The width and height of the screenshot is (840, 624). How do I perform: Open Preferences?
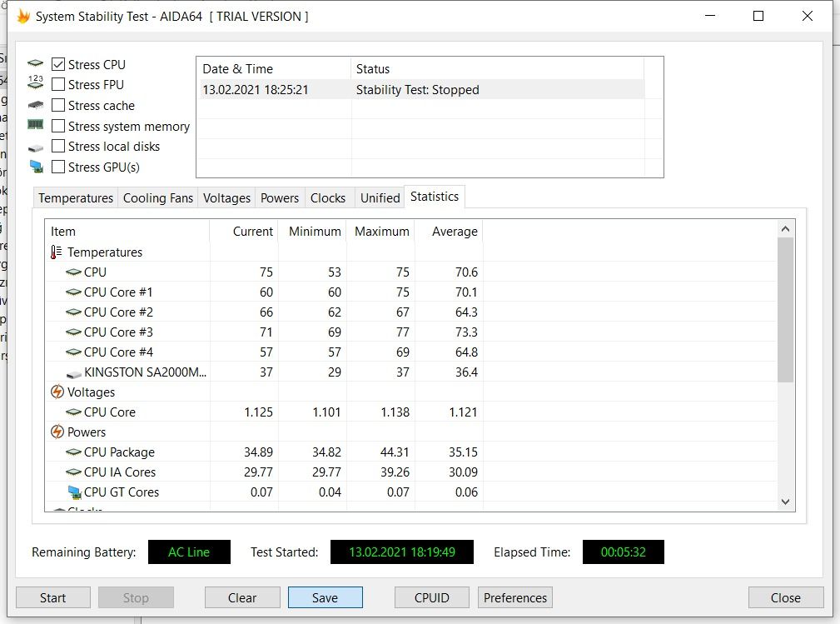pos(515,597)
